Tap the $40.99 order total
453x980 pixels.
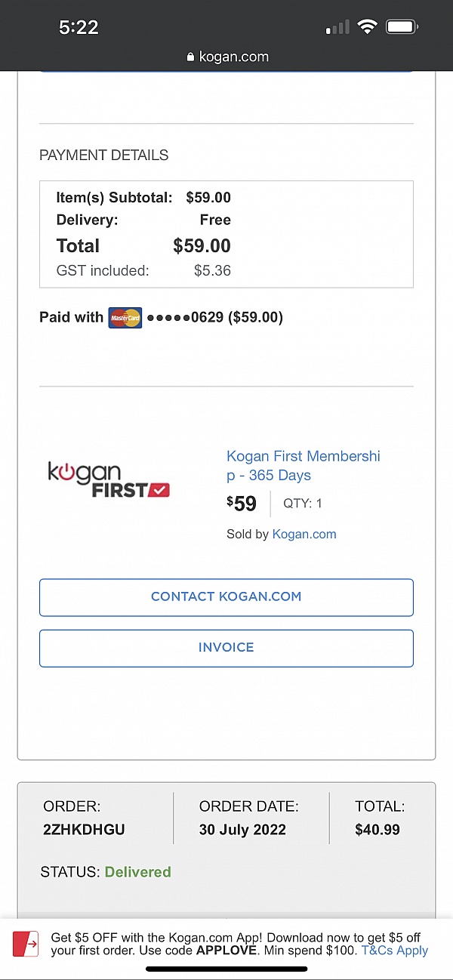coord(377,830)
